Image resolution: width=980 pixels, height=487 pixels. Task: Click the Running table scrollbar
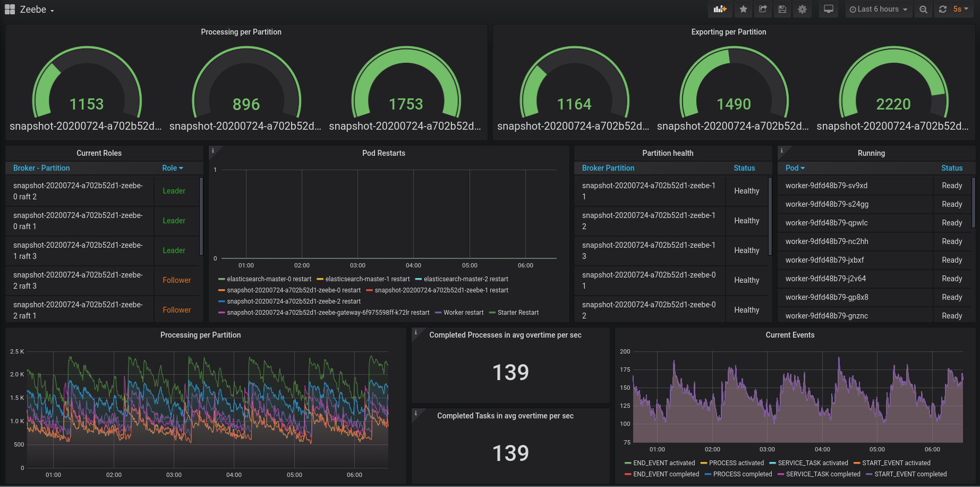pos(973,202)
